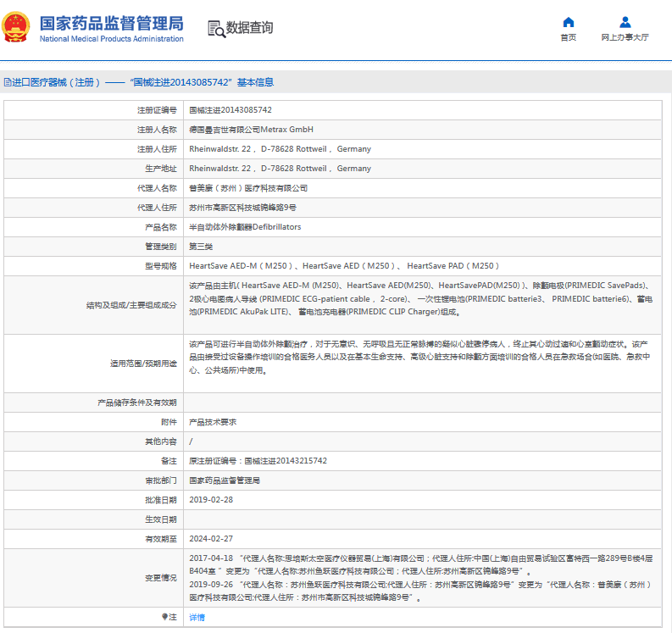Click the 结构及组成 description text
Screen dimensions: 672x633
click(421, 299)
